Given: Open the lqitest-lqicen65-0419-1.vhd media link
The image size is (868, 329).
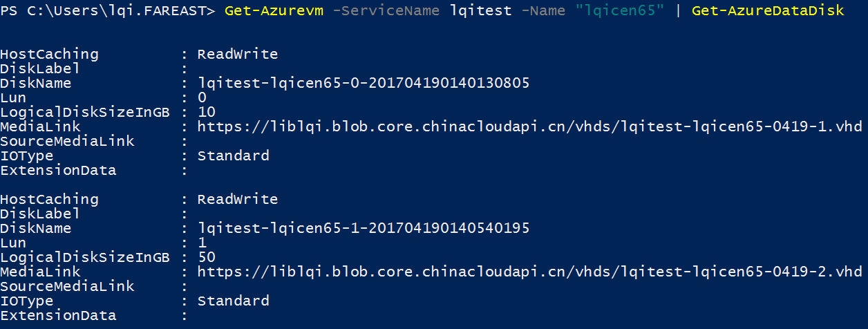Looking at the screenshot, I should 529,126.
